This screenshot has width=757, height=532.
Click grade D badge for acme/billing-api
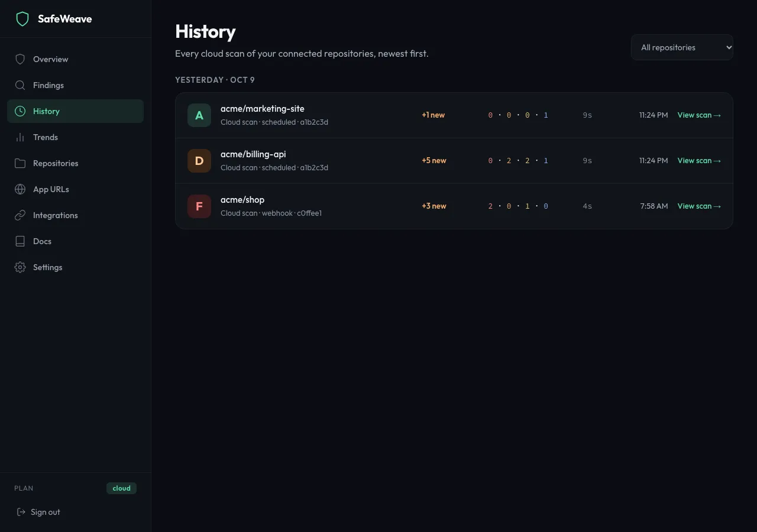pyautogui.click(x=199, y=161)
